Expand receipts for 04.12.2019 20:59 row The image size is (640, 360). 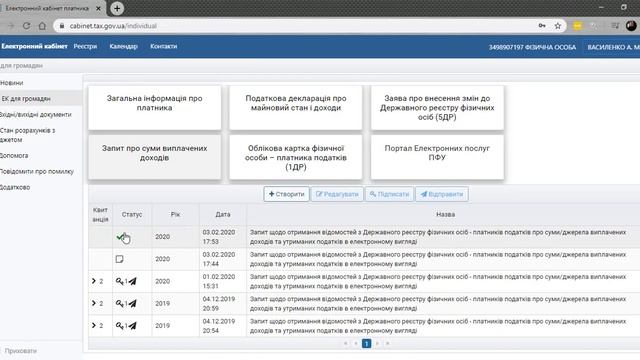point(94,303)
